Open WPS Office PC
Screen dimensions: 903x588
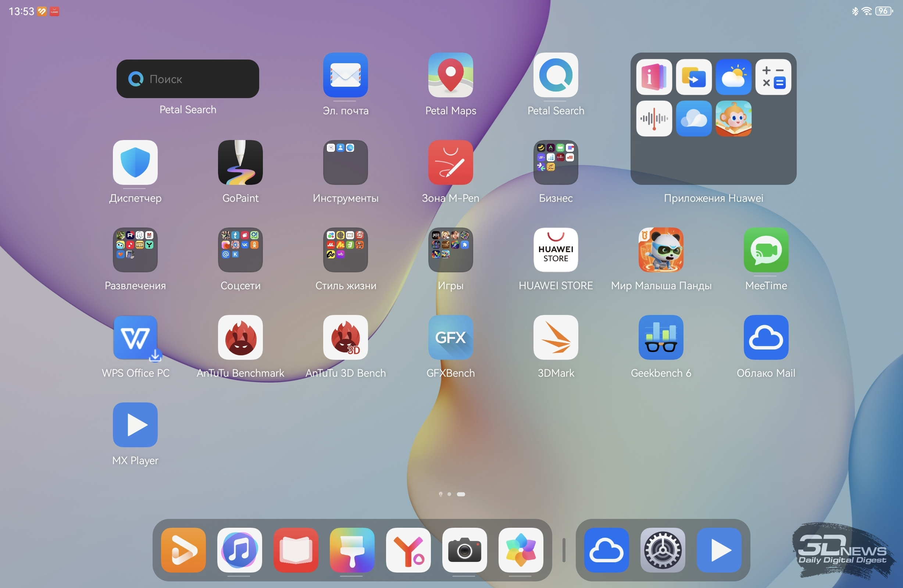pyautogui.click(x=135, y=337)
